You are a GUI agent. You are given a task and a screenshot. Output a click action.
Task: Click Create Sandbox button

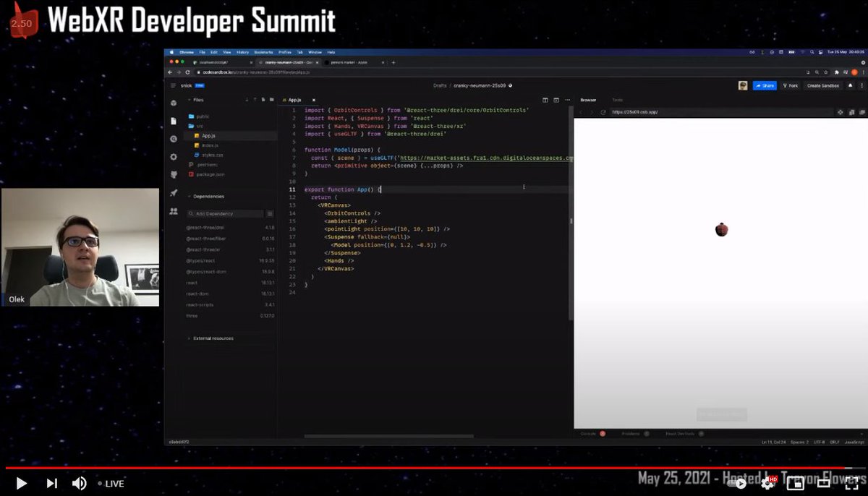pyautogui.click(x=823, y=85)
